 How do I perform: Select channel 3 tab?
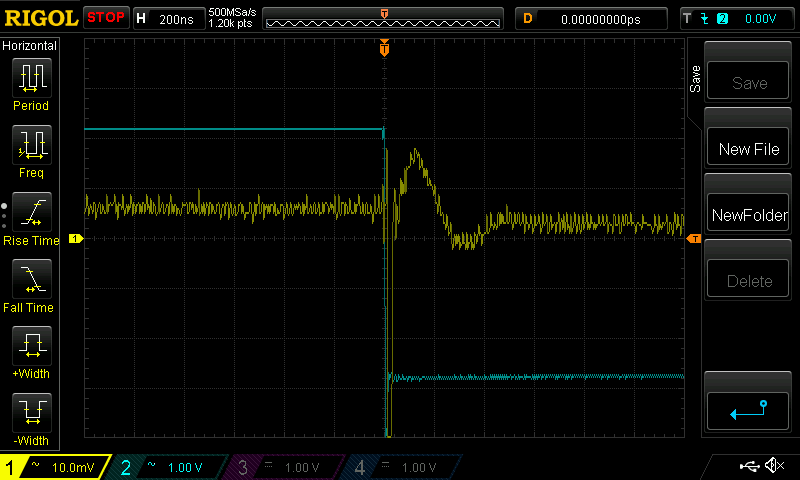pyautogui.click(x=286, y=467)
